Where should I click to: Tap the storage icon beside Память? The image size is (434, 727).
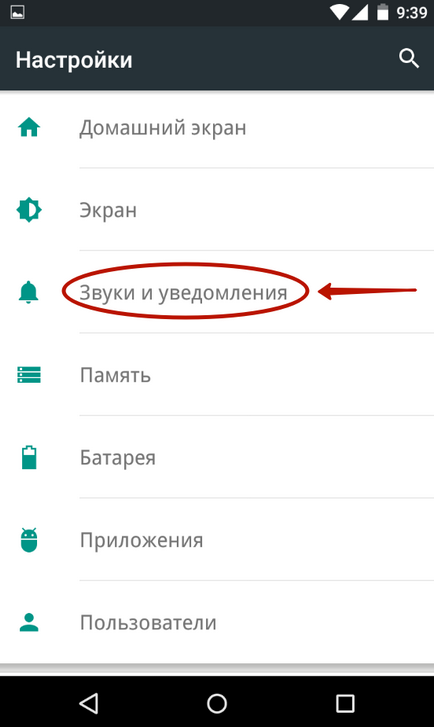29,375
